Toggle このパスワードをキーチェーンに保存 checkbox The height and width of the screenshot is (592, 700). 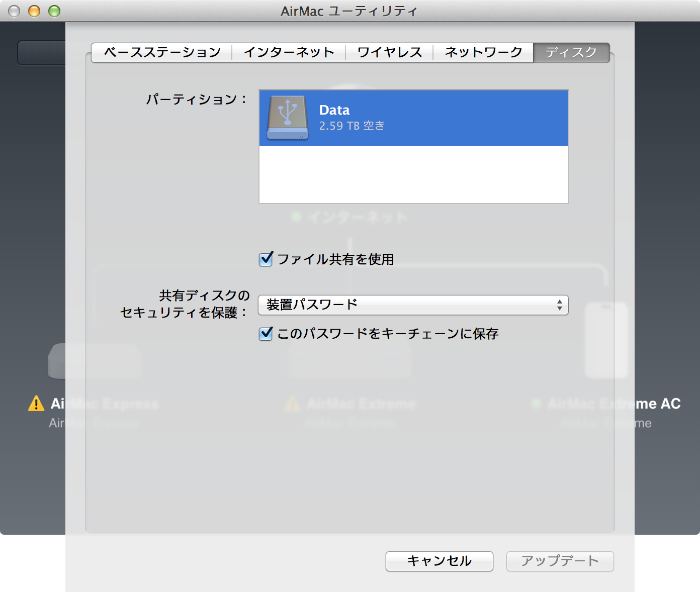266,334
